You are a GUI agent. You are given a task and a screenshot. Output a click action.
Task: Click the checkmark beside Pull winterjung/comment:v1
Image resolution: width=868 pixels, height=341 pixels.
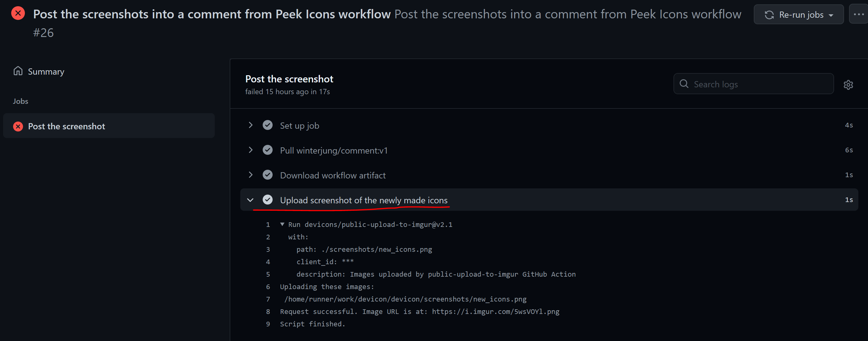[x=268, y=150]
